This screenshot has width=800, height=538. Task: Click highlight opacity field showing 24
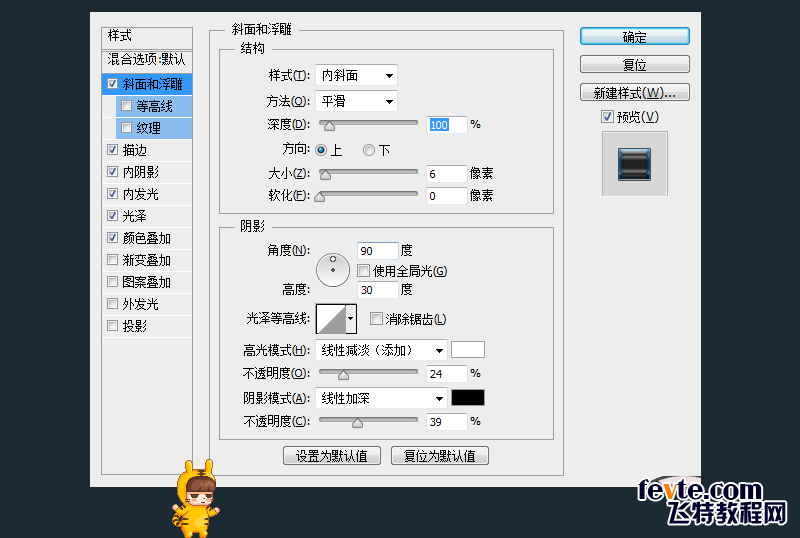coord(446,374)
